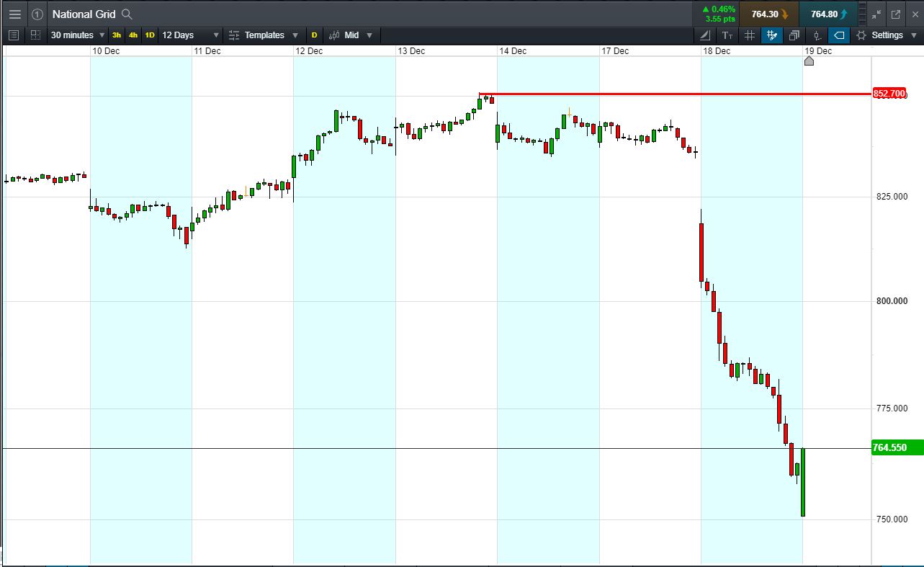Toggle the grid drawing pencil icon
Image resolution: width=924 pixels, height=567 pixels.
(x=772, y=35)
